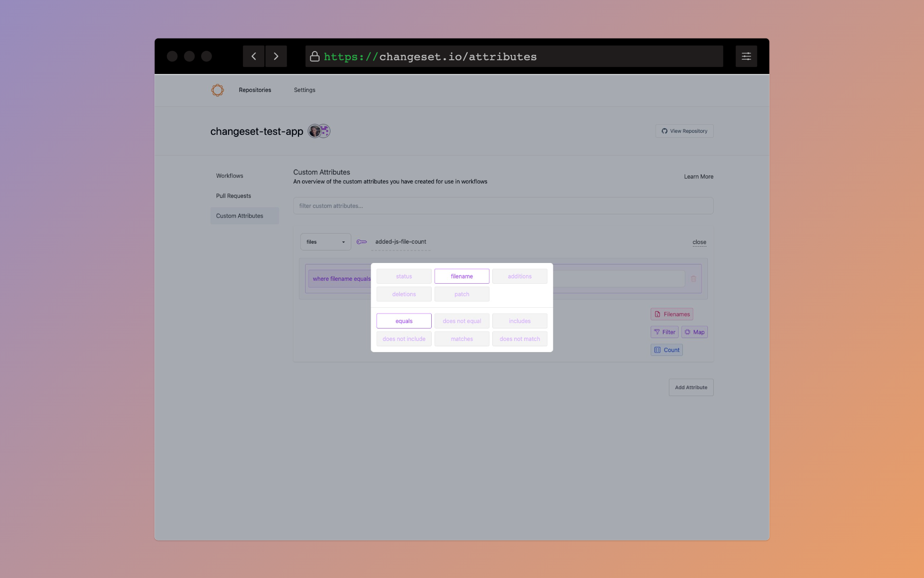The width and height of the screenshot is (924, 578).
Task: Select the equals operator option
Action: tap(404, 320)
